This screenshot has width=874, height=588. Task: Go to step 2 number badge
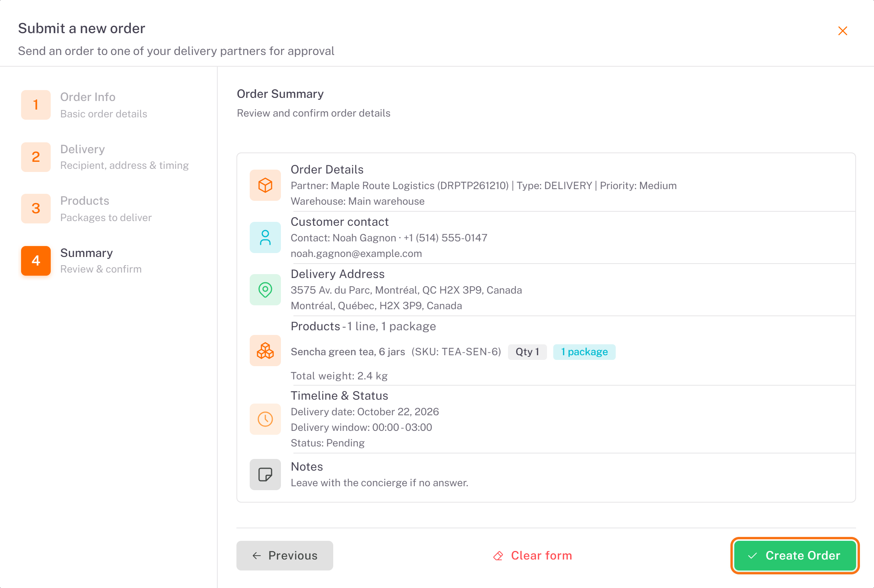[x=36, y=157]
